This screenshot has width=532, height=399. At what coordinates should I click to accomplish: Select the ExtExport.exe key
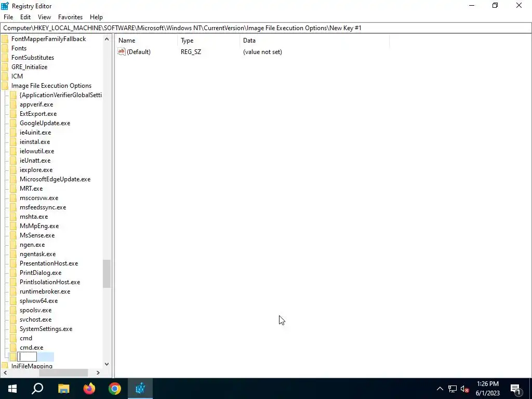point(38,114)
